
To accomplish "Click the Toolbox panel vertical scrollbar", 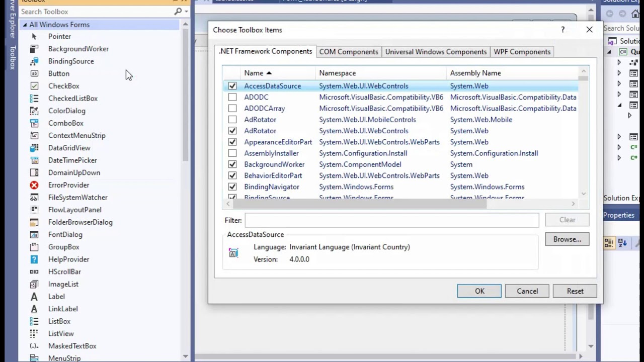I will tap(186, 190).
